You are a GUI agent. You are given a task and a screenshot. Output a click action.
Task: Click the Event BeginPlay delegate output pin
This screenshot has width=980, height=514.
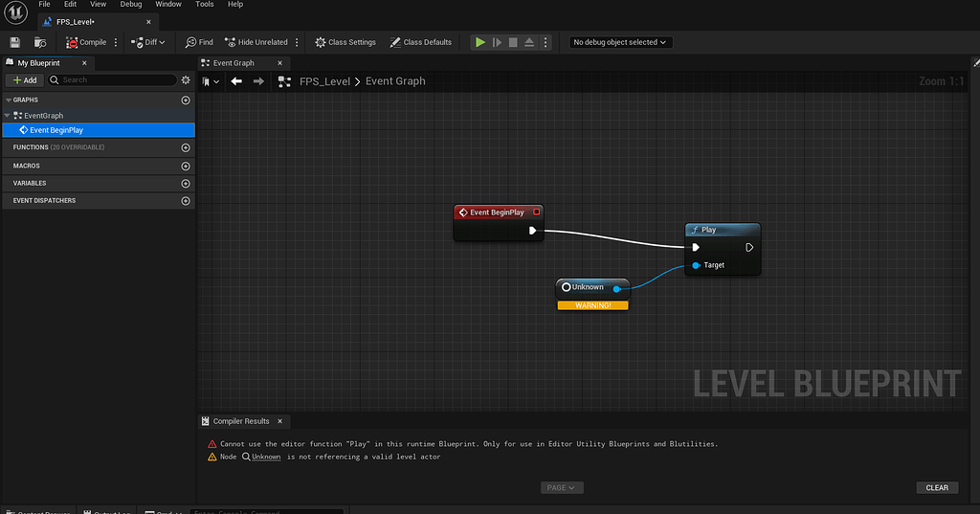tap(536, 212)
